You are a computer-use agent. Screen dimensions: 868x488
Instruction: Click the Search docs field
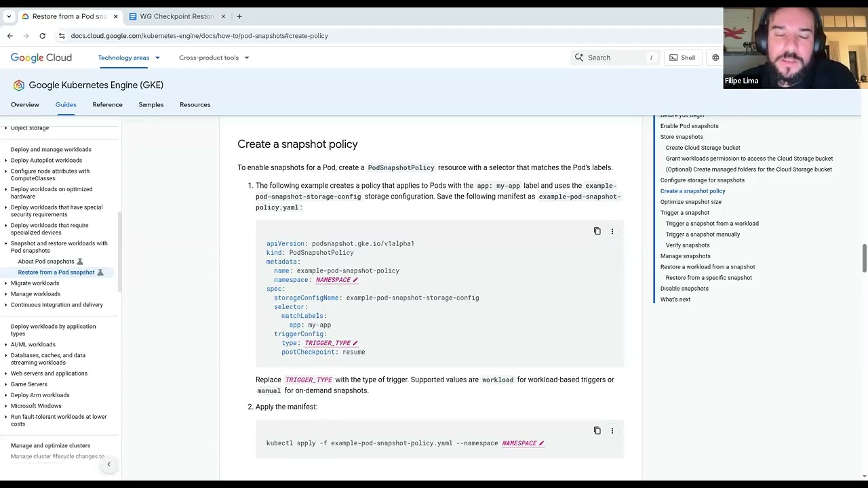(x=614, y=58)
